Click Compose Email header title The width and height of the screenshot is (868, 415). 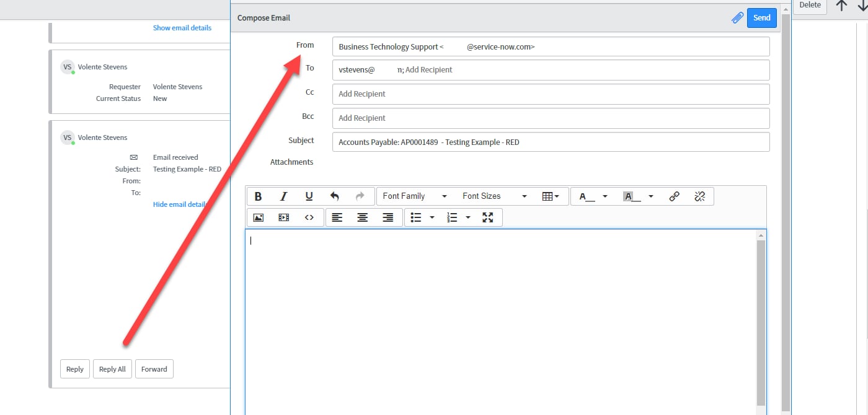[x=263, y=18]
